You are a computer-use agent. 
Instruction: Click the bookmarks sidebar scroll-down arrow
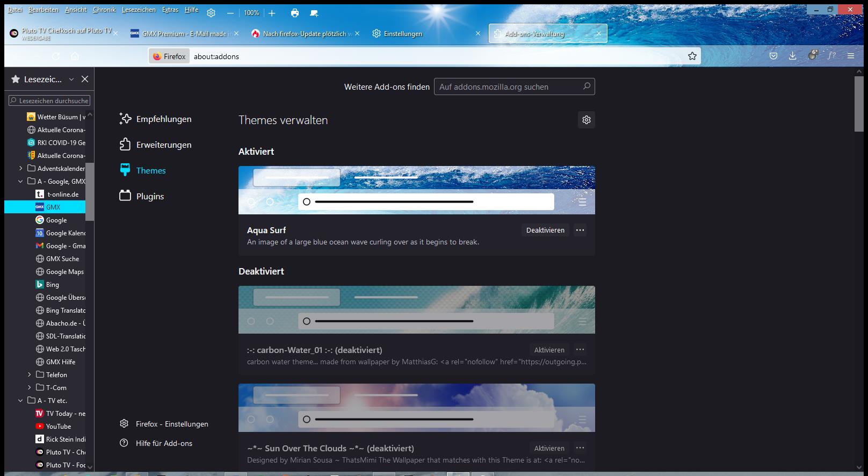(90, 467)
